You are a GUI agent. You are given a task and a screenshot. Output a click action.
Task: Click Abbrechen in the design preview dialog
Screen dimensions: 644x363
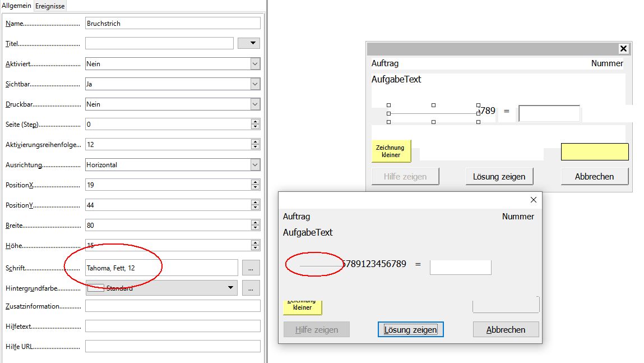click(x=594, y=176)
